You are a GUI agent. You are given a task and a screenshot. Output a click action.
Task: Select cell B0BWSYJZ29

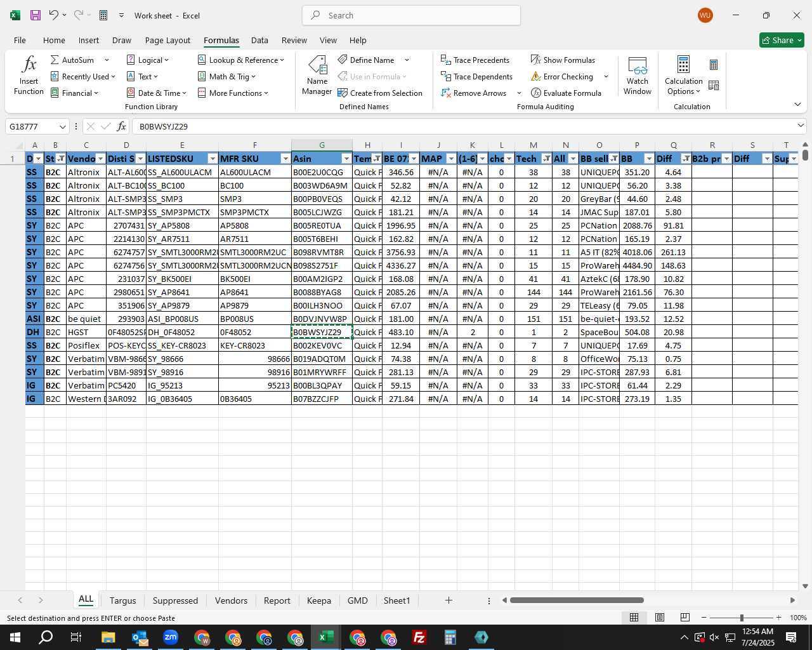(x=322, y=332)
